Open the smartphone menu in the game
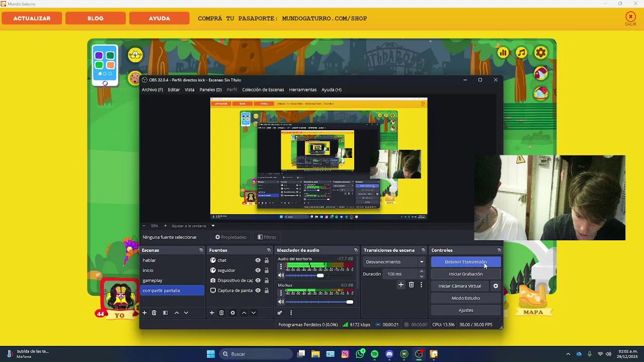644x362 pixels. point(105,64)
